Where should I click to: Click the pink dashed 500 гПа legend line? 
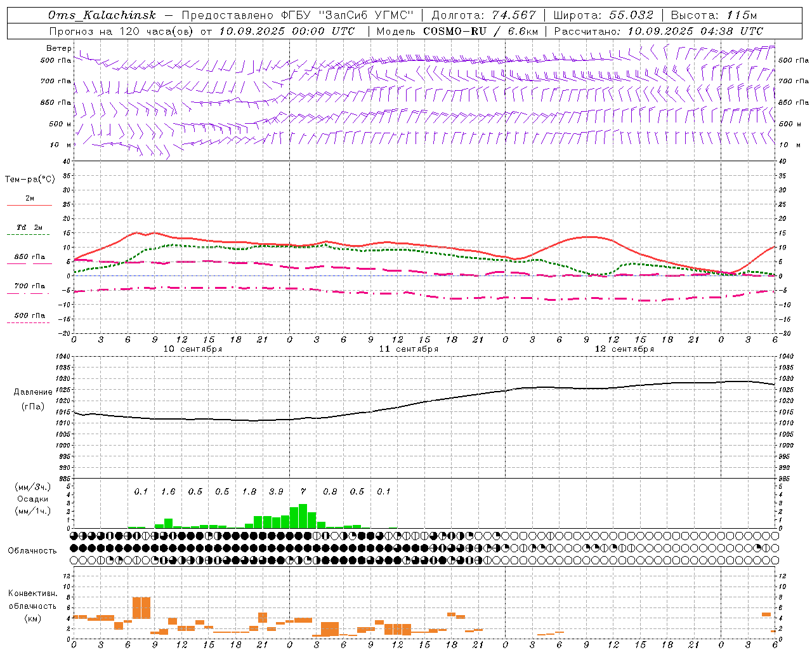point(28,322)
